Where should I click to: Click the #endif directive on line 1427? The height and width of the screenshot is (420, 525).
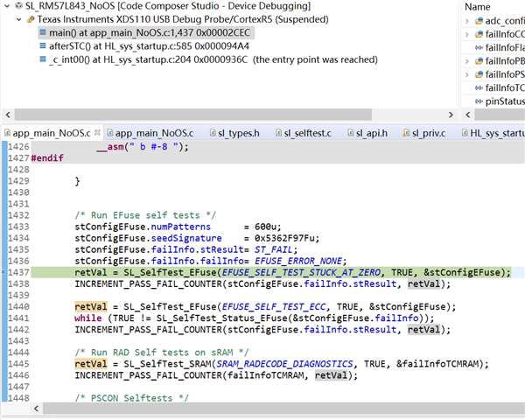pos(47,157)
